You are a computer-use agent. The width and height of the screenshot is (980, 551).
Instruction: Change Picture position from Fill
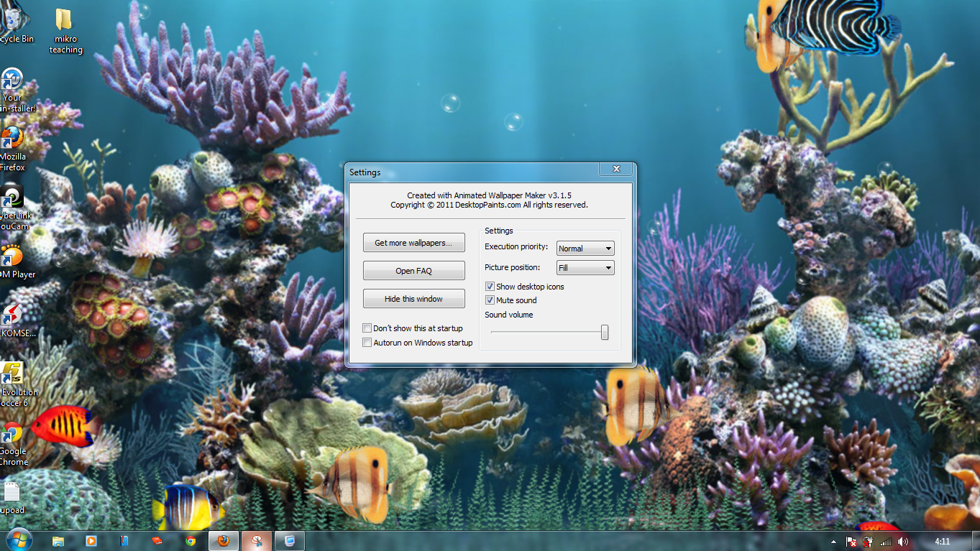click(x=610, y=267)
